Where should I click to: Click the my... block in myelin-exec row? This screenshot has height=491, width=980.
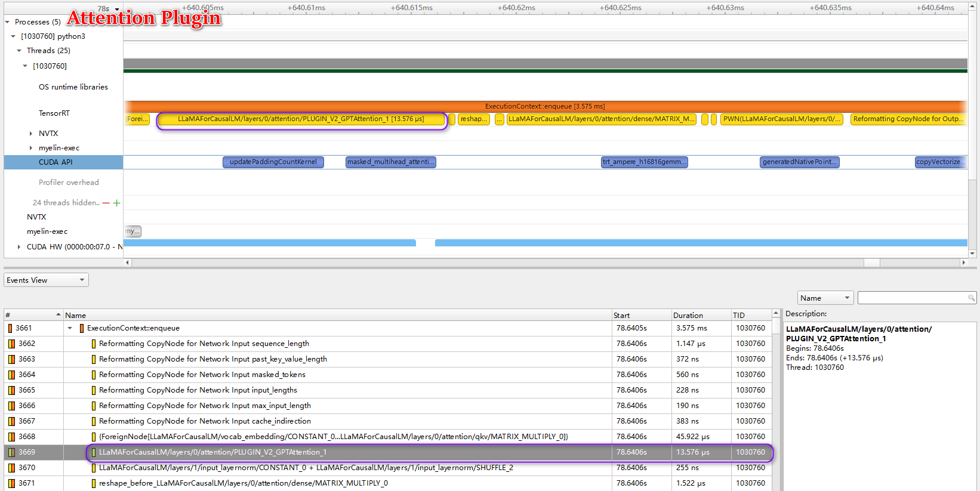coord(132,231)
